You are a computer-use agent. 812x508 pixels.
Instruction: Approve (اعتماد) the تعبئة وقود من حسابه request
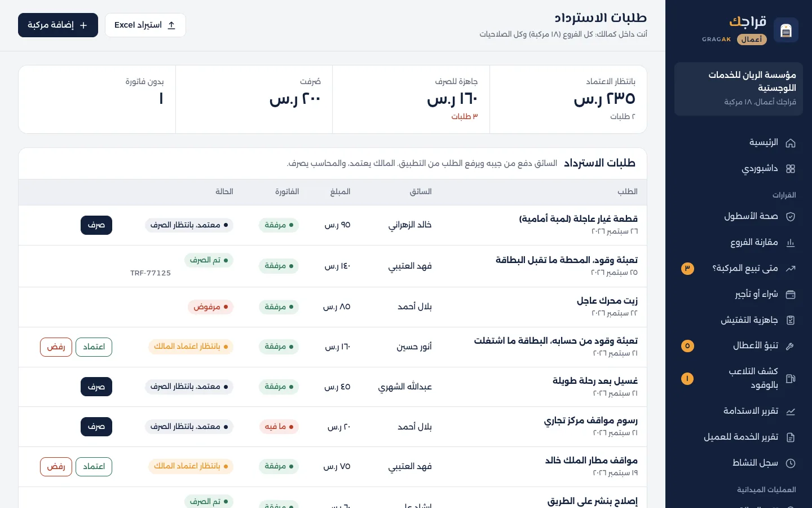[94, 347]
